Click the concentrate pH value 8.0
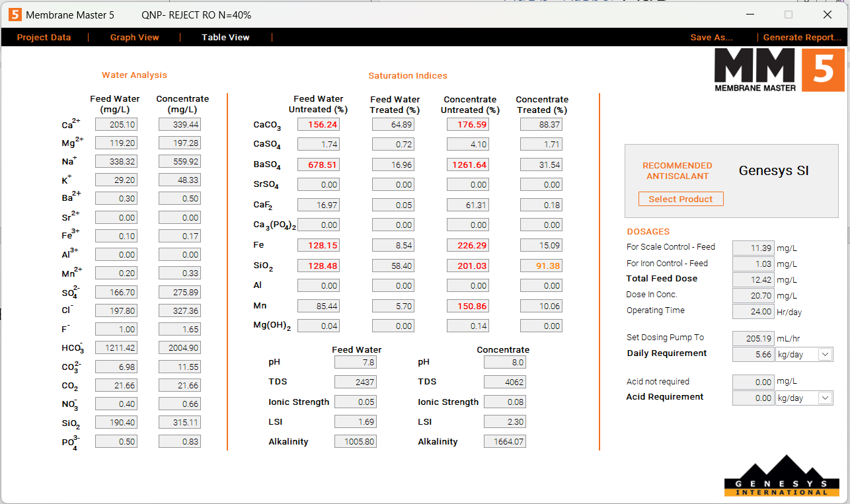 (505, 362)
